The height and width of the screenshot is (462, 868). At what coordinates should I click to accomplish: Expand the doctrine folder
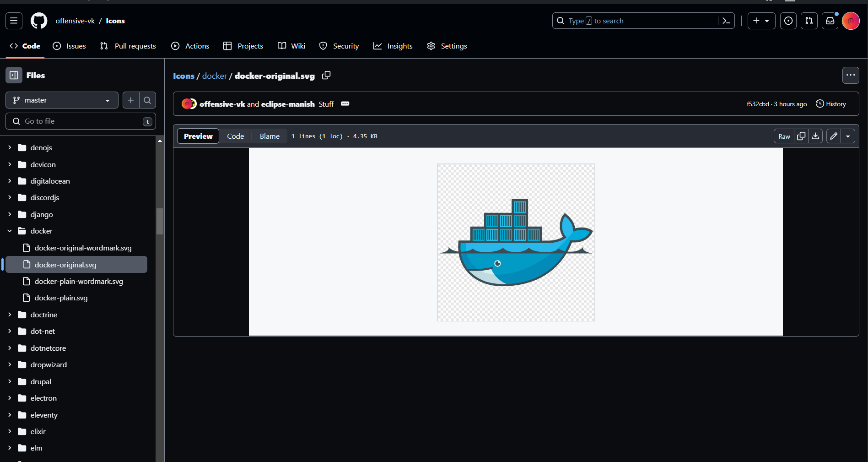pos(10,315)
